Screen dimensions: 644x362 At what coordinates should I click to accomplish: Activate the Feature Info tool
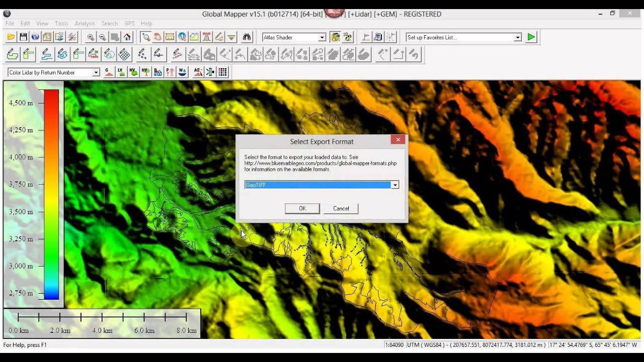182,37
